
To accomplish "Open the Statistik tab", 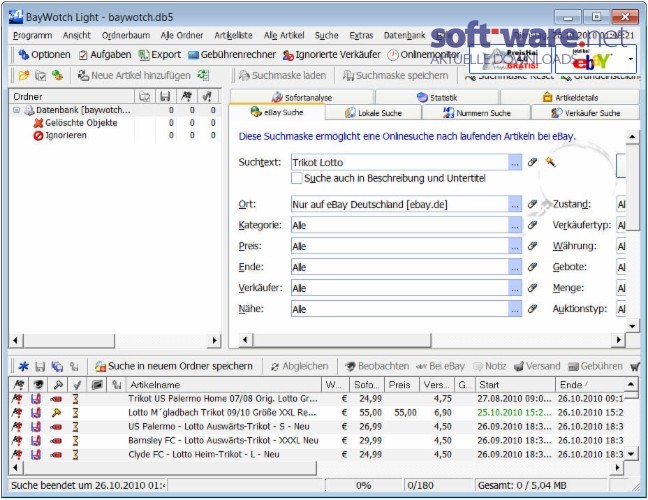I will (x=437, y=98).
